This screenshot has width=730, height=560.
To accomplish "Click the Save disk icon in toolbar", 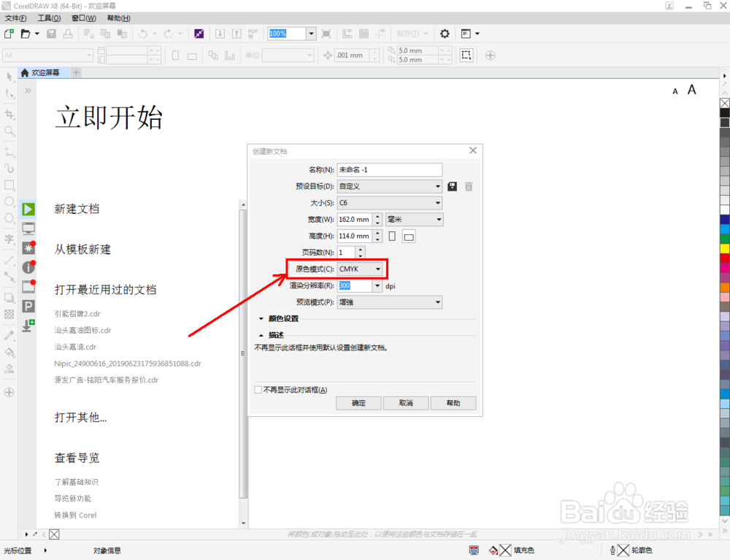I will click(x=51, y=34).
